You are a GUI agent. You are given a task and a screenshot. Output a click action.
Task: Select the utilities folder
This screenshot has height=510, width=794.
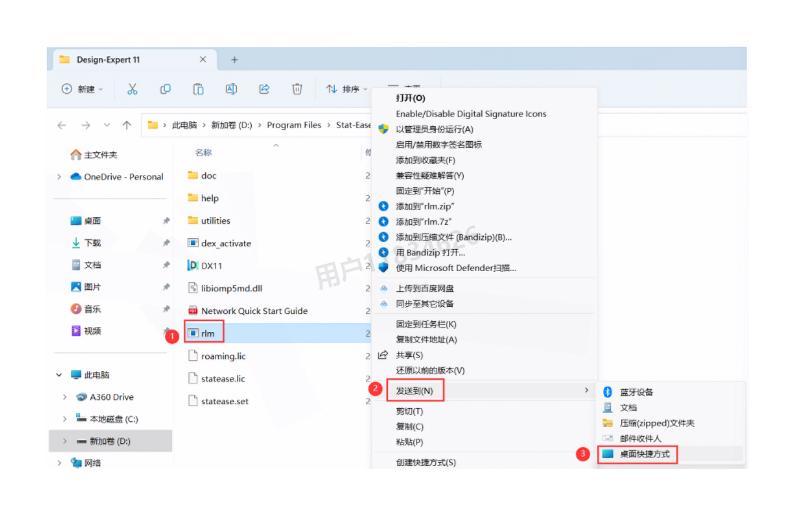point(209,221)
